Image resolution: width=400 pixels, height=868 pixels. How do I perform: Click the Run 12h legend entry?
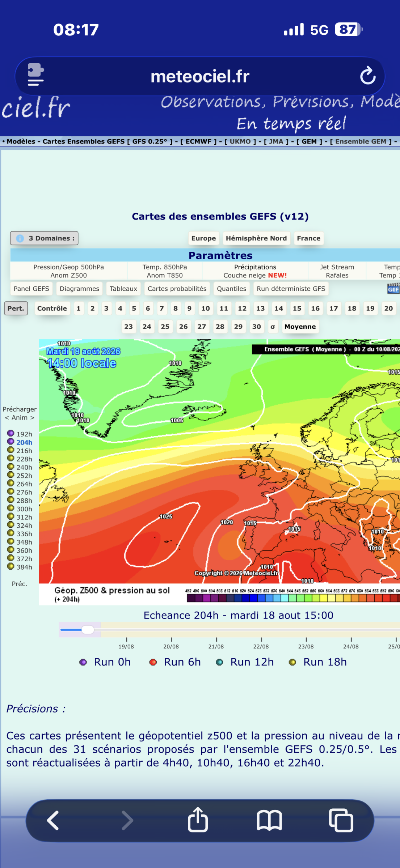[245, 662]
